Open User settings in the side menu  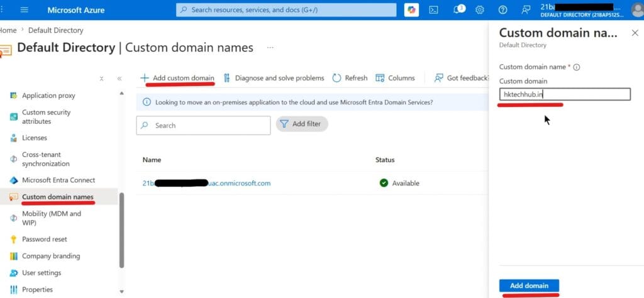(x=42, y=273)
